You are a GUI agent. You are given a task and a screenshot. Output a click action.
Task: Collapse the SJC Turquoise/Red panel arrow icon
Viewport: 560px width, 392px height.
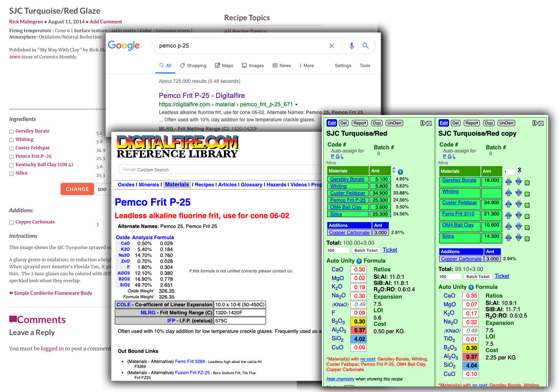[423, 123]
